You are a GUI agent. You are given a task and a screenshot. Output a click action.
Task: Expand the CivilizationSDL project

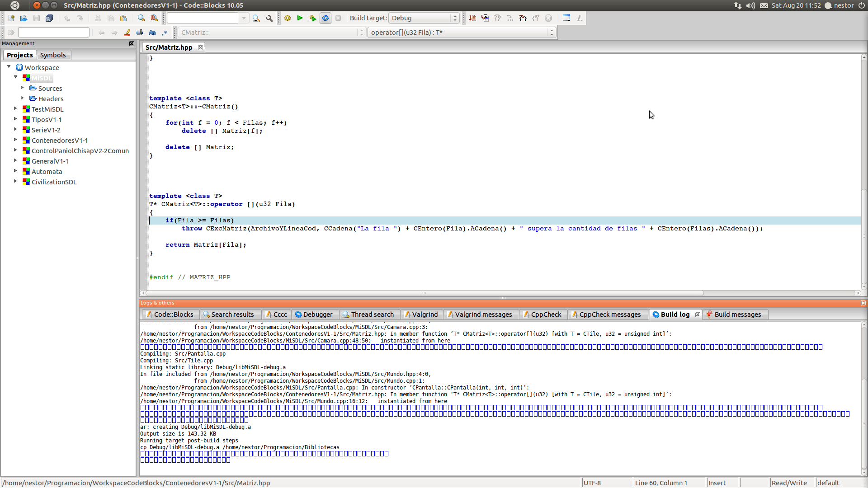click(x=15, y=181)
